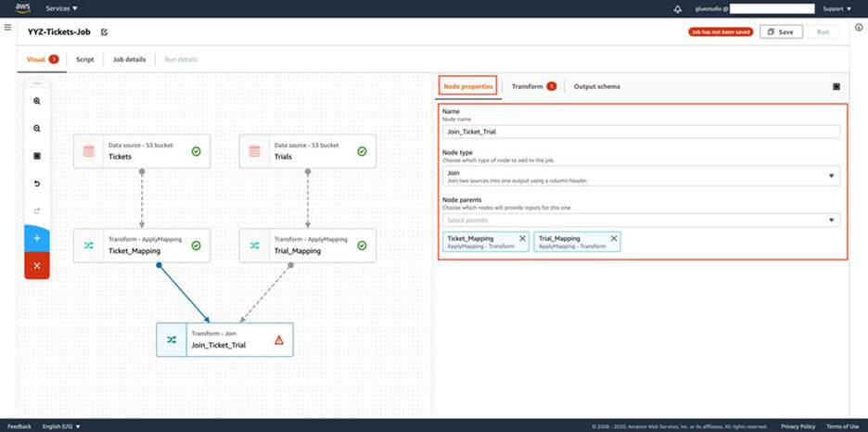Open the Output schema tab
868x432 pixels.
pos(597,86)
